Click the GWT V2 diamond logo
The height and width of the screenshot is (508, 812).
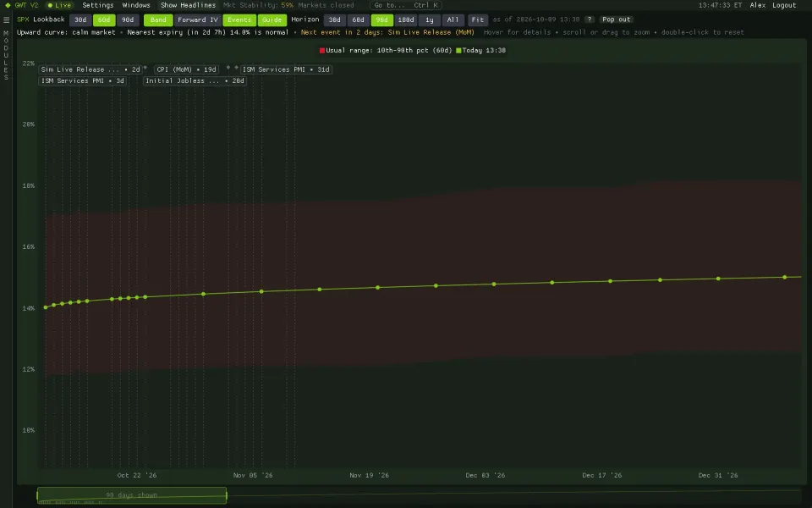(8, 5)
